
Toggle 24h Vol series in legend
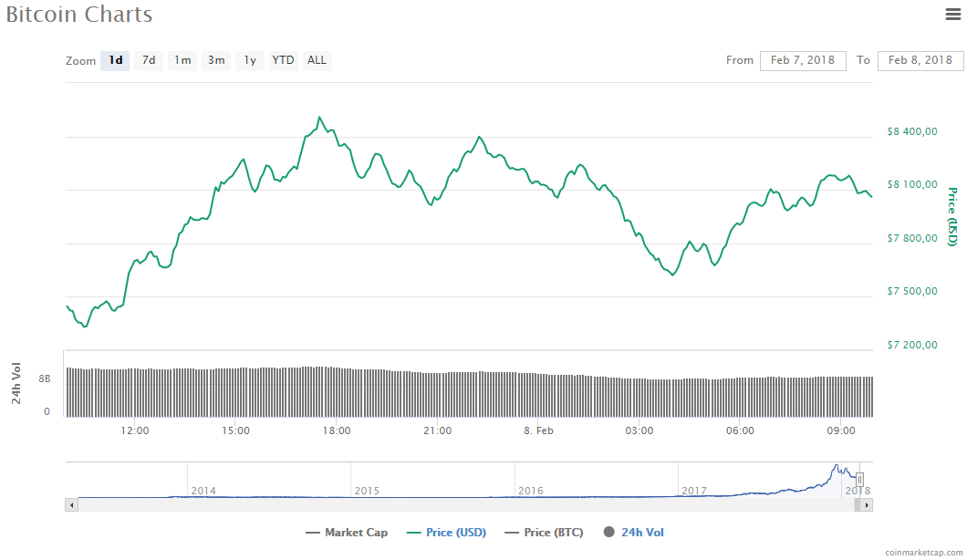[634, 533]
